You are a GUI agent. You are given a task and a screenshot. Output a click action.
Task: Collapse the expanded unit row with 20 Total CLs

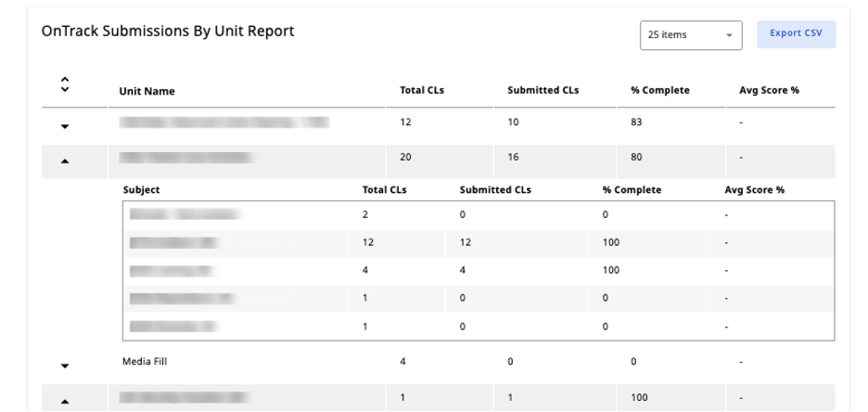[x=65, y=161]
